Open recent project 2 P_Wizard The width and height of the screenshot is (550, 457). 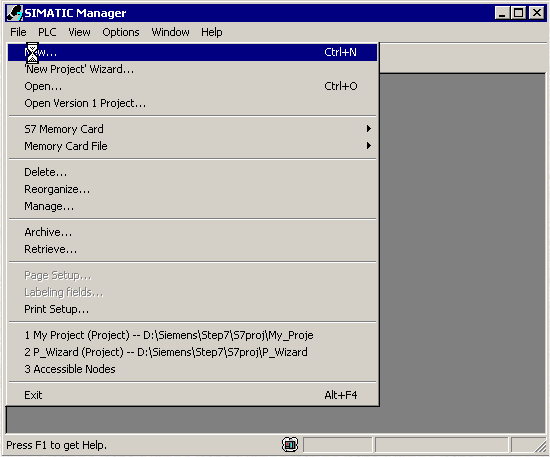click(192, 352)
